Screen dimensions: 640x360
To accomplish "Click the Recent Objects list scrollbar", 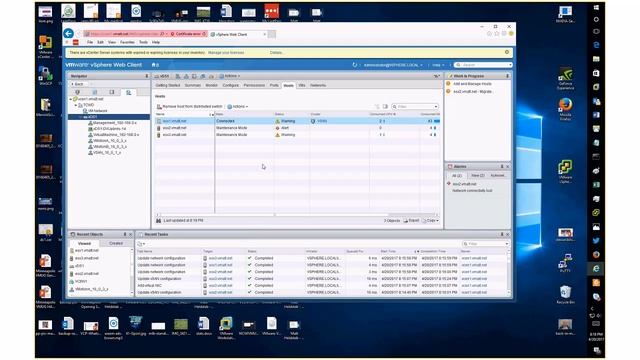I will 132,271.
